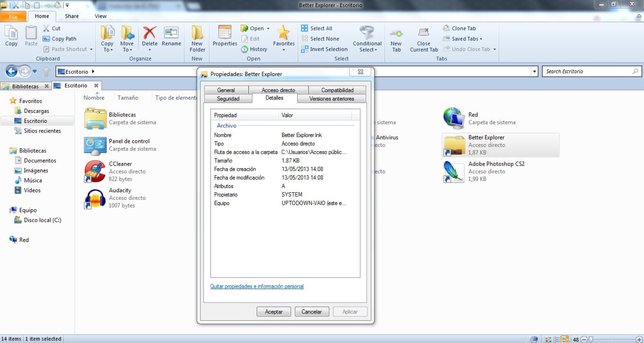Image resolution: width=644 pixels, height=343 pixels.
Task: Open the Saved Tabs dropdown
Action: [467, 39]
